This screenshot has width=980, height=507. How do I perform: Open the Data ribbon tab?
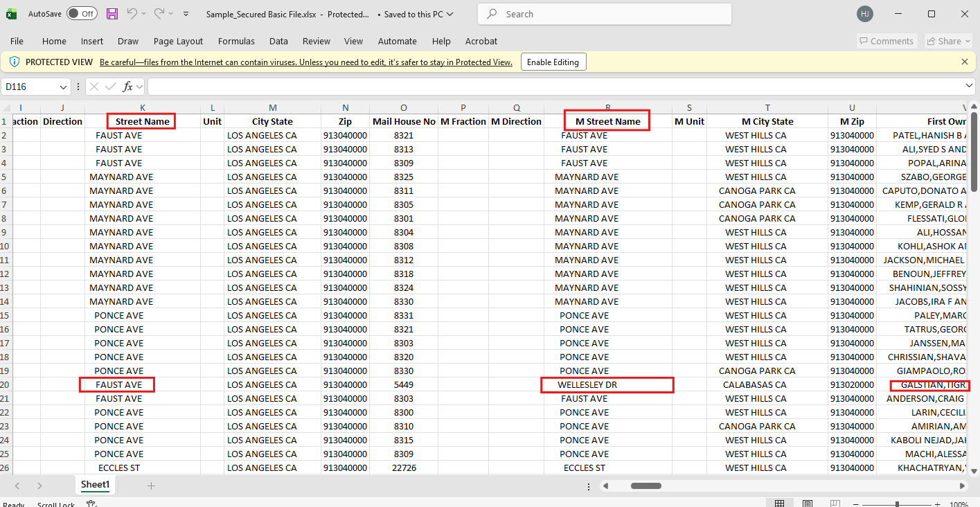pos(278,42)
